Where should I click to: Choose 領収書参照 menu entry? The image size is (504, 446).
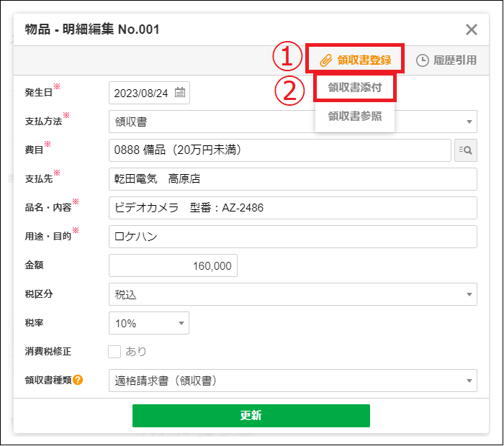(x=355, y=116)
